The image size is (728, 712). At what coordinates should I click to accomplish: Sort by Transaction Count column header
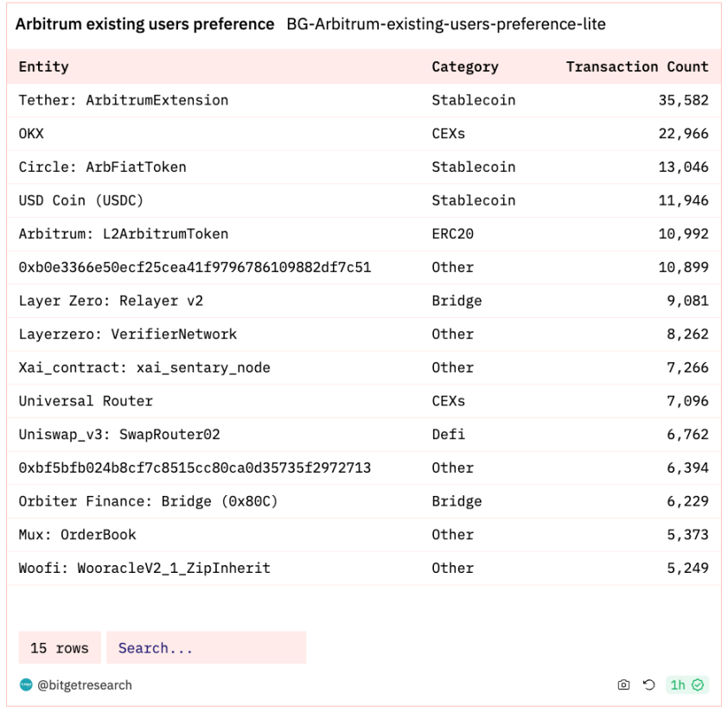click(x=637, y=67)
